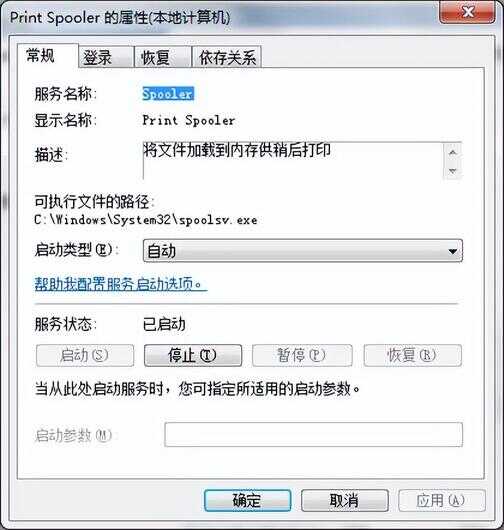The height and width of the screenshot is (530, 504).
Task: Click the dropdown arrow of 启动类型 combo box
Action: (x=452, y=251)
